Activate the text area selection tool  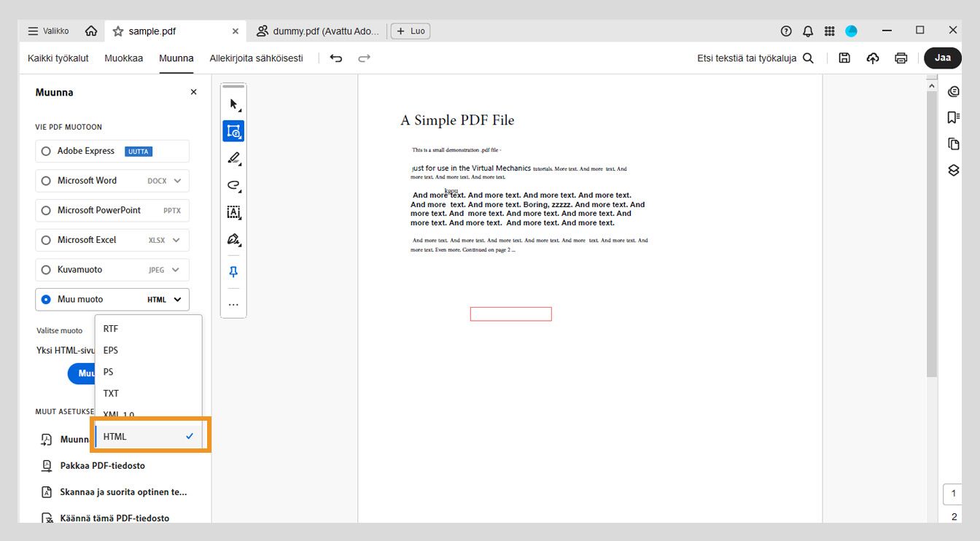click(x=233, y=212)
